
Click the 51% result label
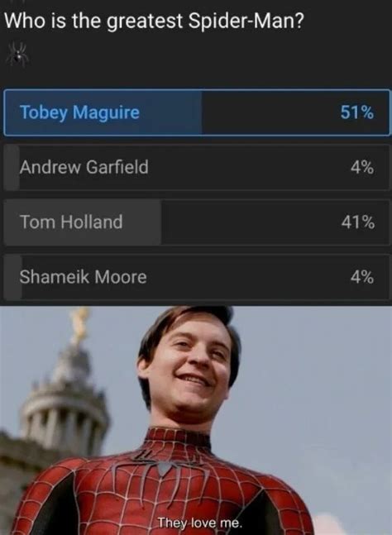click(357, 112)
